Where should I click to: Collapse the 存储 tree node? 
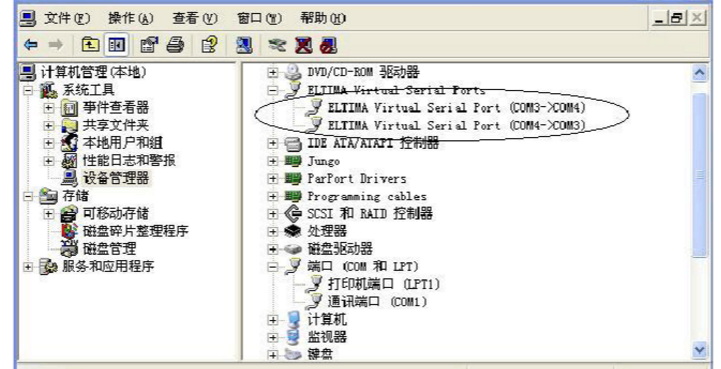pos(29,196)
